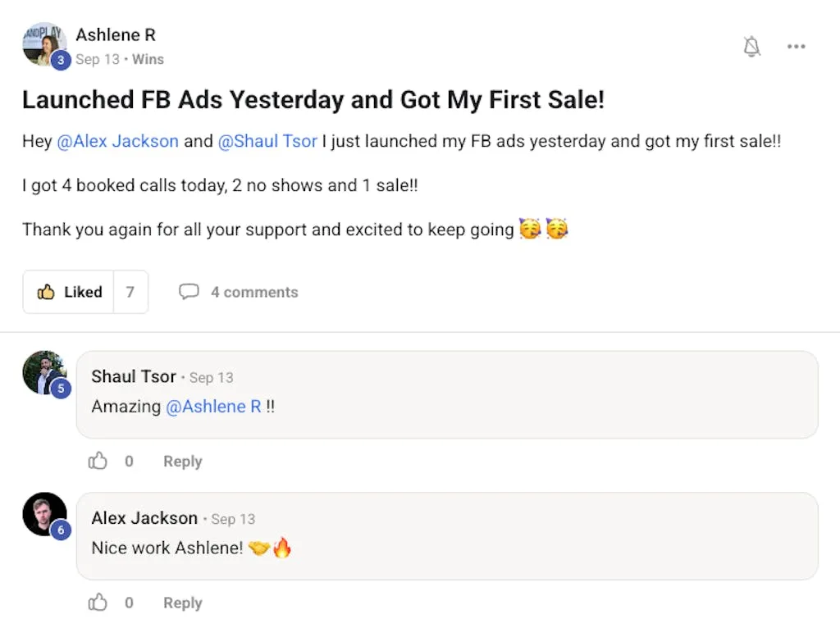
Task: Open the @Ashlene R mention in Shaul's comment
Action: (214, 406)
